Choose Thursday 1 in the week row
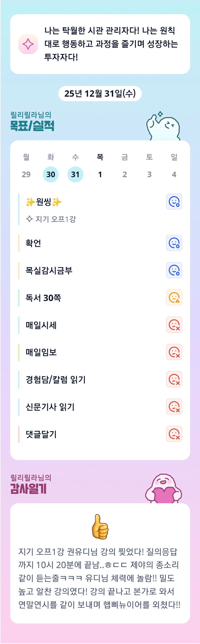 click(x=100, y=174)
